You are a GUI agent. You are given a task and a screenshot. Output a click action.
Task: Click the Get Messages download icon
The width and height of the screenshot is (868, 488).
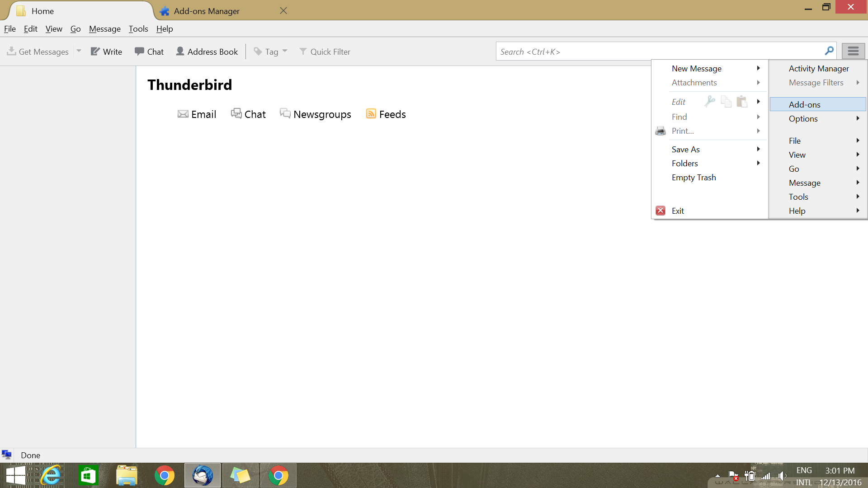pos(11,51)
